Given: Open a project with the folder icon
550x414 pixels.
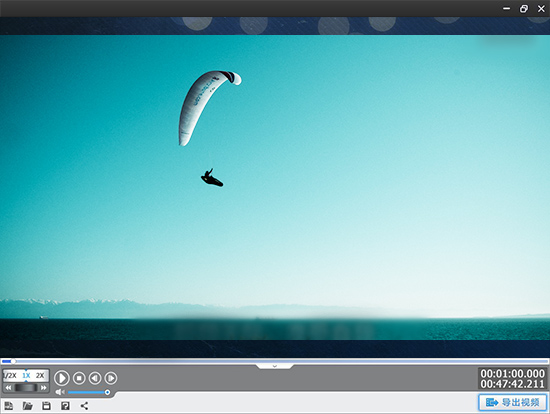Looking at the screenshot, I should [27, 406].
